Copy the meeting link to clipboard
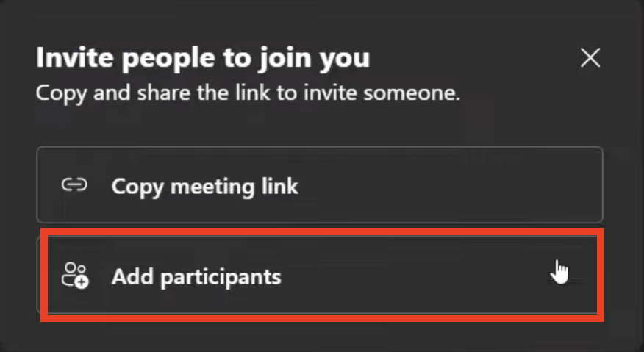Viewport: 644px width, 352px height. (x=320, y=185)
